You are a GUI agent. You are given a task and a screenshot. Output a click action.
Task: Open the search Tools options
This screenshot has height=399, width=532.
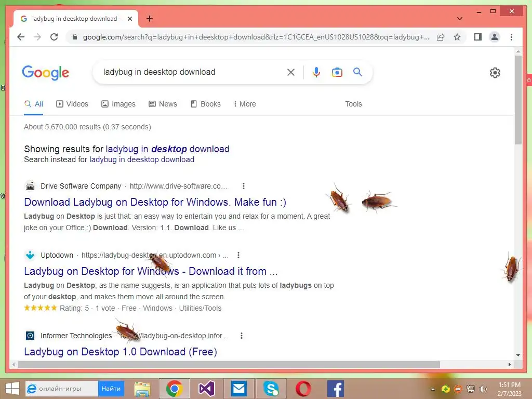(353, 104)
